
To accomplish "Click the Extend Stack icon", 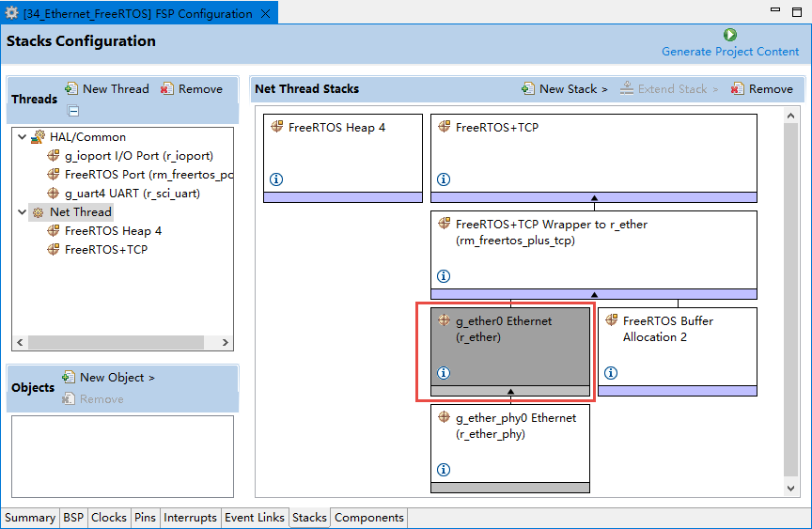I will click(627, 88).
